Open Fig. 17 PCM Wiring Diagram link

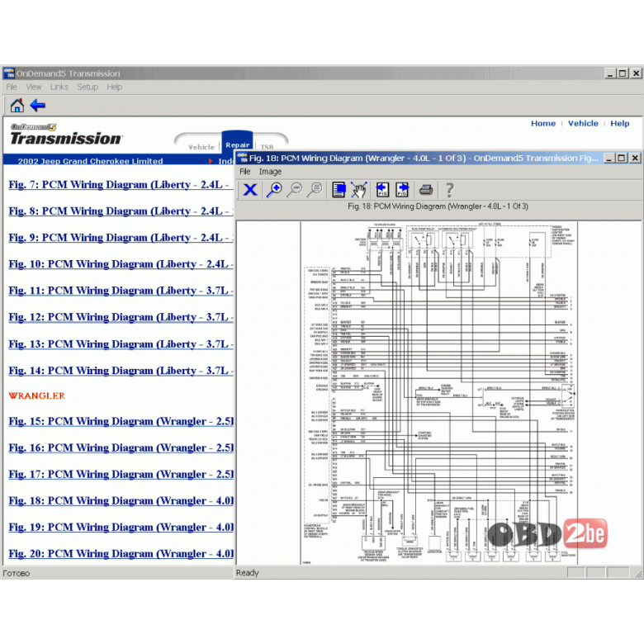point(121,475)
